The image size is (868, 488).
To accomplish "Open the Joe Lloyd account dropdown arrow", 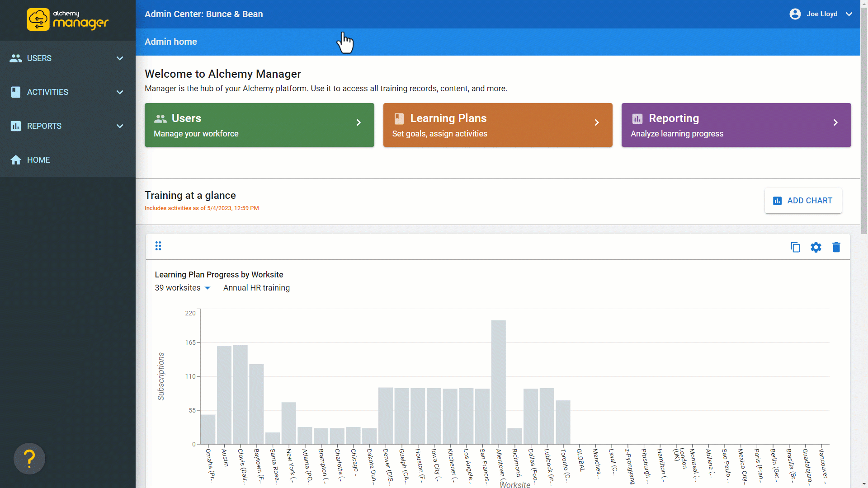I will 849,14.
